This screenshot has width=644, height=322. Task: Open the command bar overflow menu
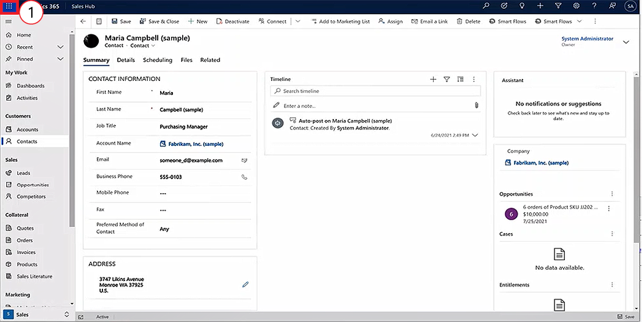coord(595,21)
